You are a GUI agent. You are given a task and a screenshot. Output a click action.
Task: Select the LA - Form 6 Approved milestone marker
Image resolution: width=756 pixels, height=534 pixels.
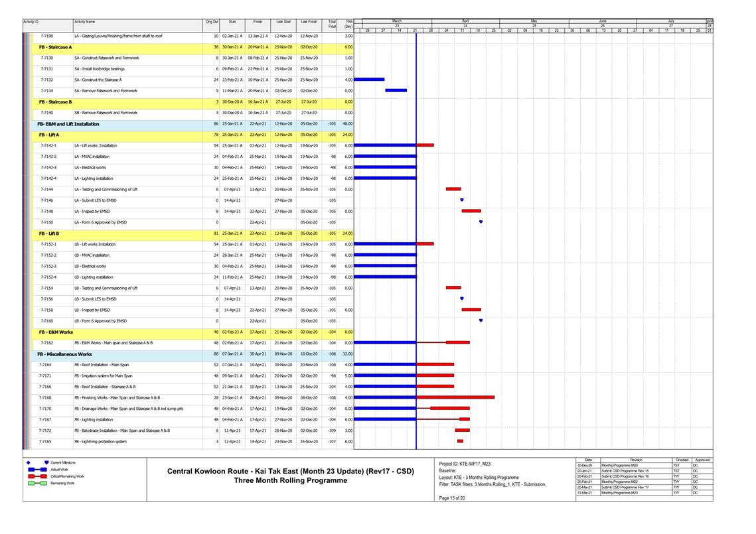(x=481, y=222)
